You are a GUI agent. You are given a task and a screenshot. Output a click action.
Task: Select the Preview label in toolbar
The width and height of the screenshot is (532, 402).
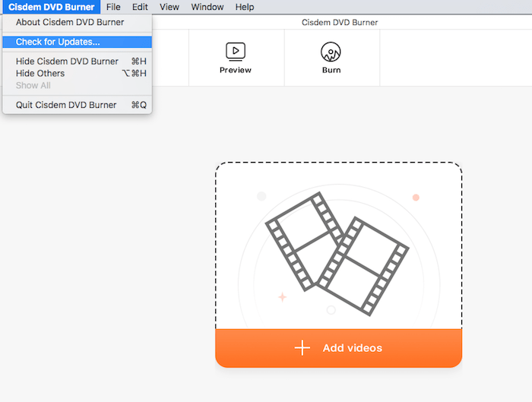click(236, 70)
